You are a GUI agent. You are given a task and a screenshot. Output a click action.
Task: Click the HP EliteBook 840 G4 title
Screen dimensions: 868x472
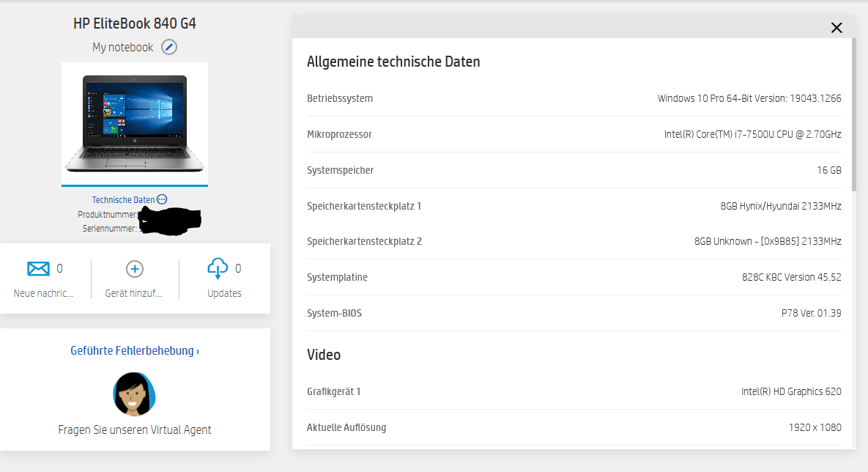tap(135, 23)
